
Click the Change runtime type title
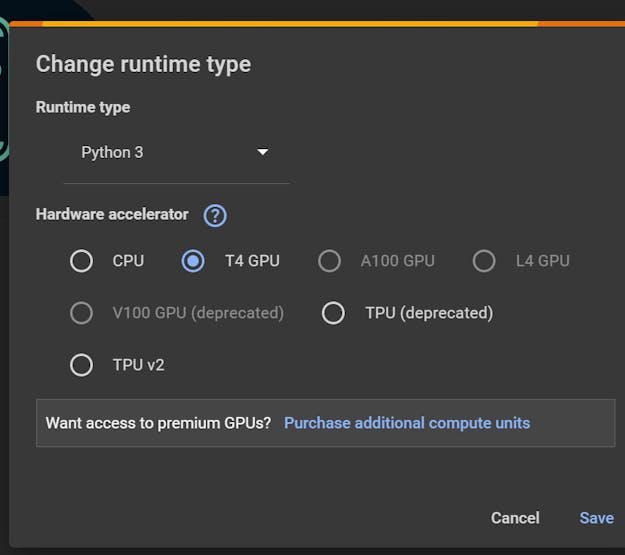click(143, 65)
